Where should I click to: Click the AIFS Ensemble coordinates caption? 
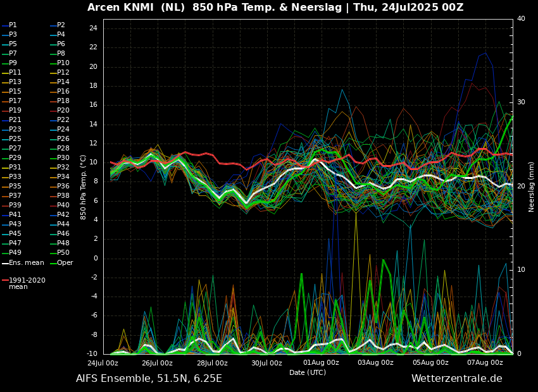pos(149,379)
